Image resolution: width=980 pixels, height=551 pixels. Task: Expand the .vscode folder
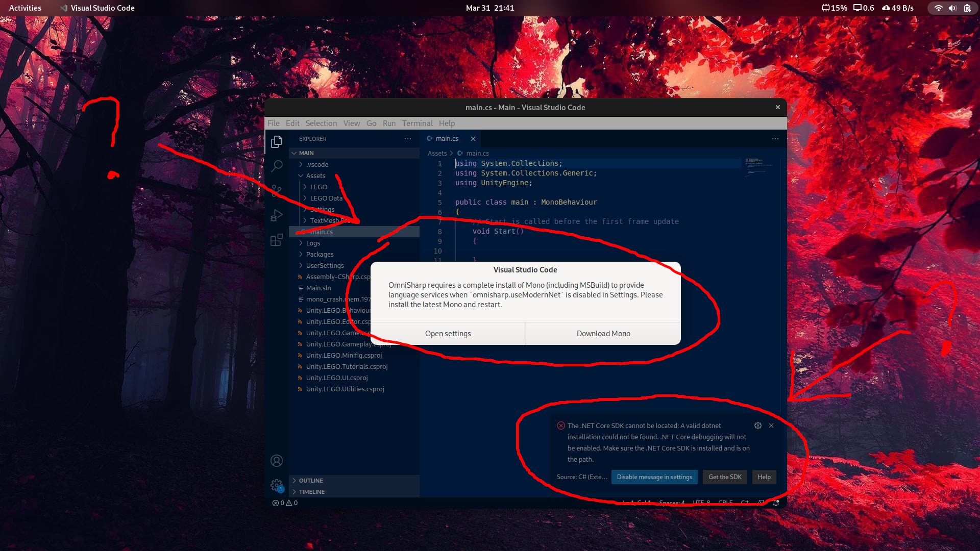coord(317,164)
